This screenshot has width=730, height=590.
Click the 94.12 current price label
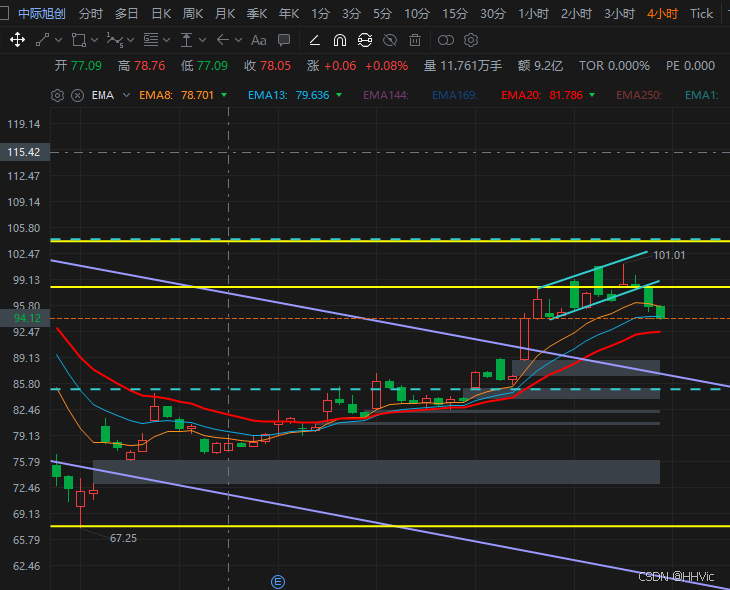click(25, 318)
